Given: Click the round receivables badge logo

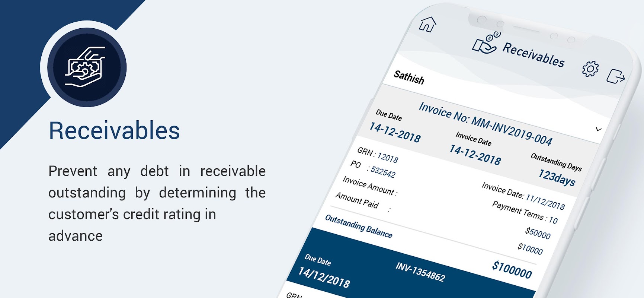Looking at the screenshot, I should tap(87, 67).
